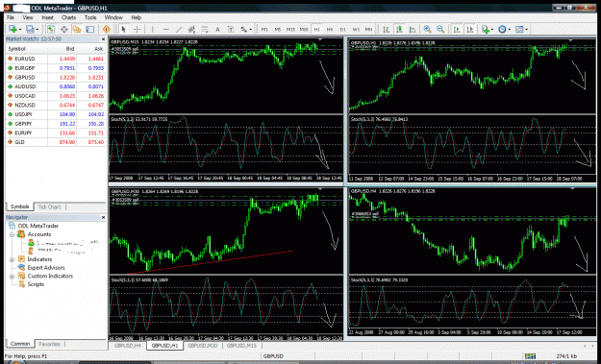
Task: Select the USDJPY row in Market Watch
Action: [x=56, y=114]
